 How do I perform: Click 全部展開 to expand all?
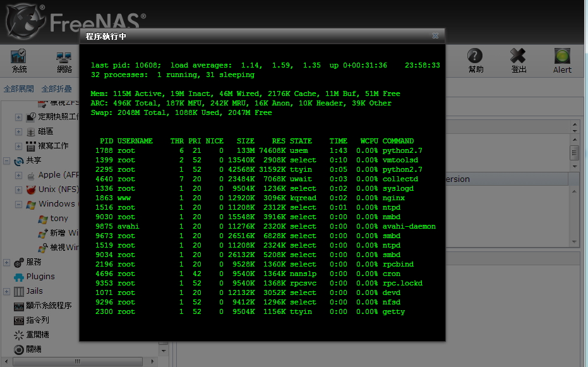tap(19, 89)
